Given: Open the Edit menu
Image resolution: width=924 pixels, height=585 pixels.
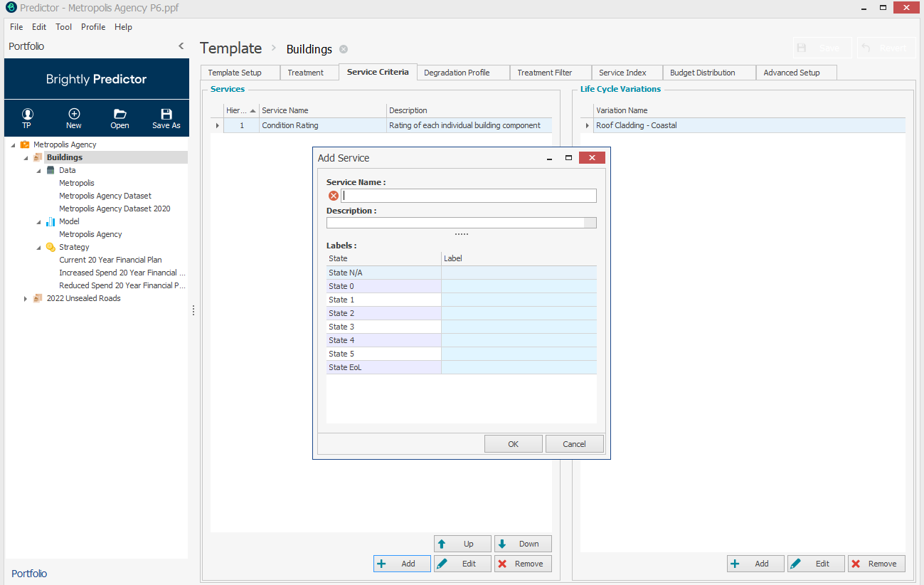Looking at the screenshot, I should click(x=39, y=27).
